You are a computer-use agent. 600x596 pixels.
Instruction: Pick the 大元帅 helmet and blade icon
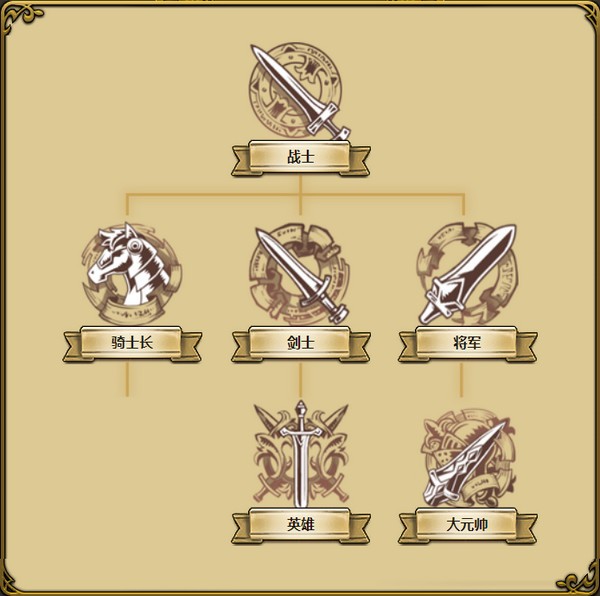[x=467, y=458]
